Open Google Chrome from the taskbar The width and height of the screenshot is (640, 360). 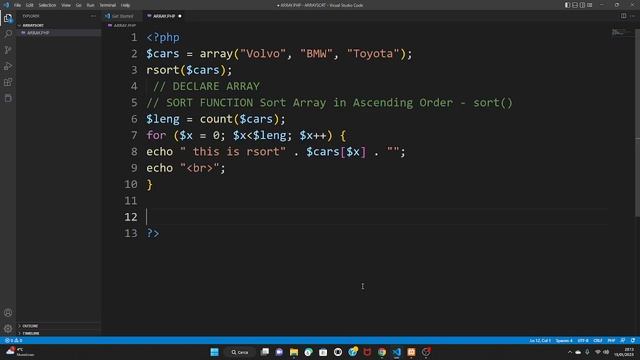click(x=382, y=352)
